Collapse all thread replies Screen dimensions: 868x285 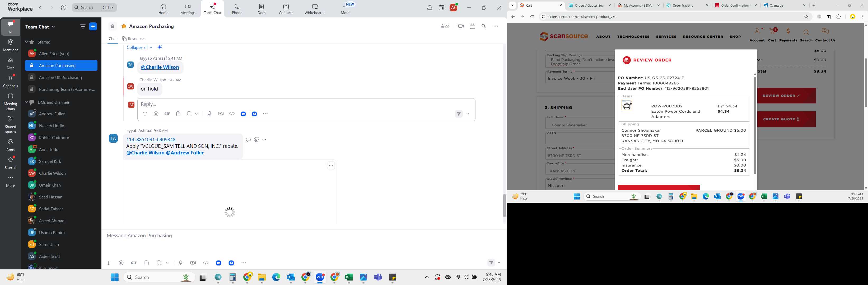[x=139, y=47]
